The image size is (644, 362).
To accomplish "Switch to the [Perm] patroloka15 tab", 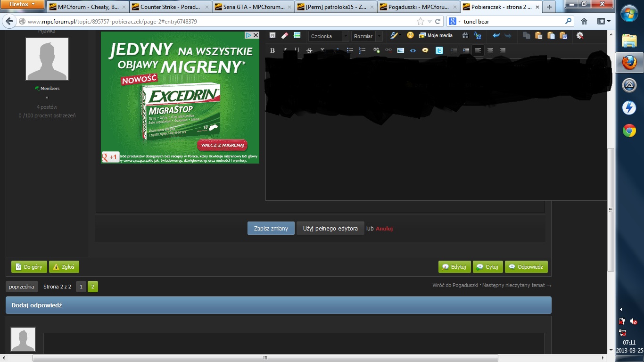I will click(336, 7).
